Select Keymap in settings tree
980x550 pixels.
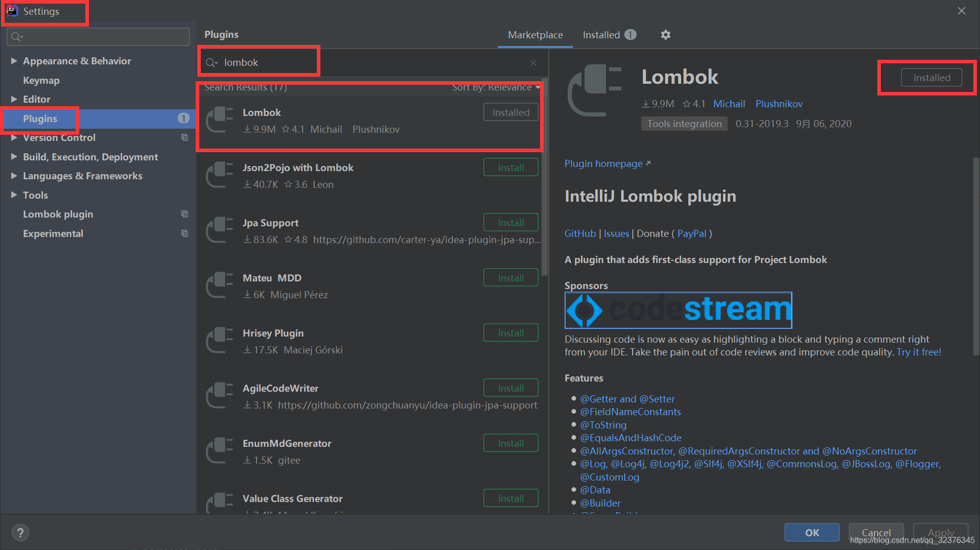pos(41,80)
